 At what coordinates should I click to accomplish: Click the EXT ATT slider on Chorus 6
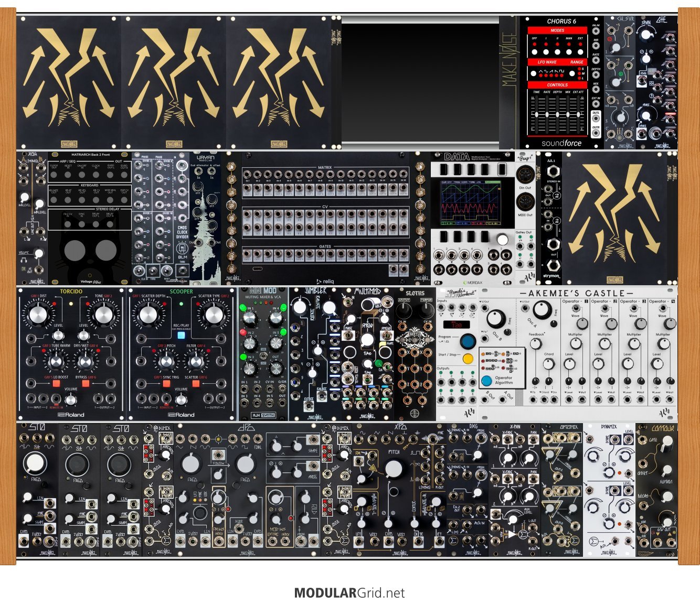click(x=579, y=115)
